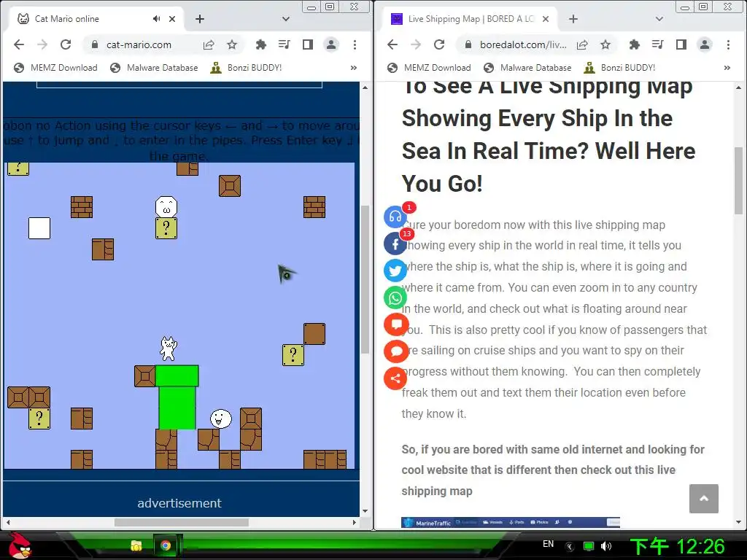Click the scroll-to-top arrow button
This screenshot has width=747, height=560.
coord(704,499)
